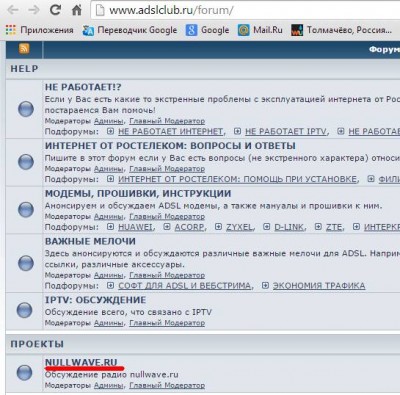Open the NULLWAVE.RU forum
The height and width of the screenshot is (395, 400).
[81, 362]
